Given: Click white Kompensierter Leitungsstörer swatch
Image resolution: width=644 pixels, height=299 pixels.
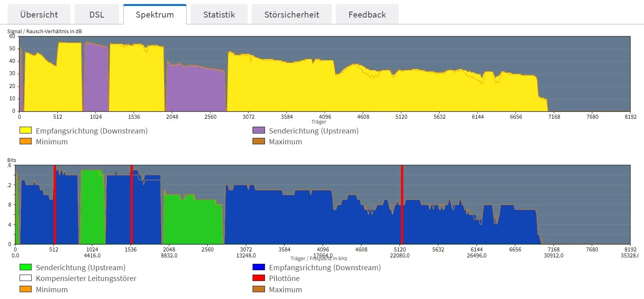Looking at the screenshot, I should pos(26,278).
